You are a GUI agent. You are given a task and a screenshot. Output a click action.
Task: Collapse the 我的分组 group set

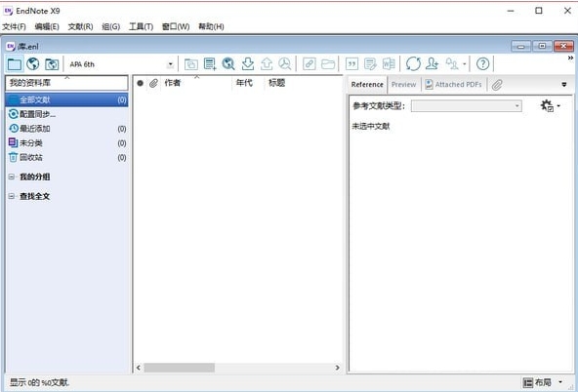pyautogui.click(x=12, y=176)
